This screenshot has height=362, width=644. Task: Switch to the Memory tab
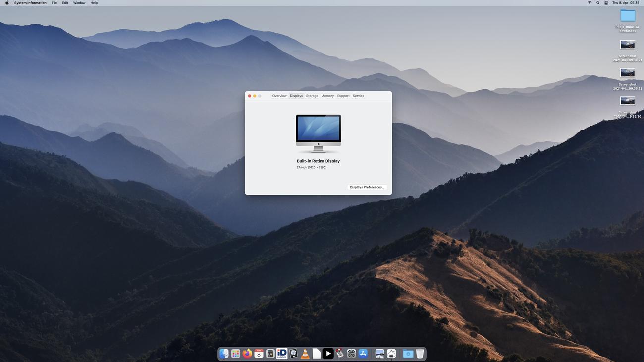327,96
